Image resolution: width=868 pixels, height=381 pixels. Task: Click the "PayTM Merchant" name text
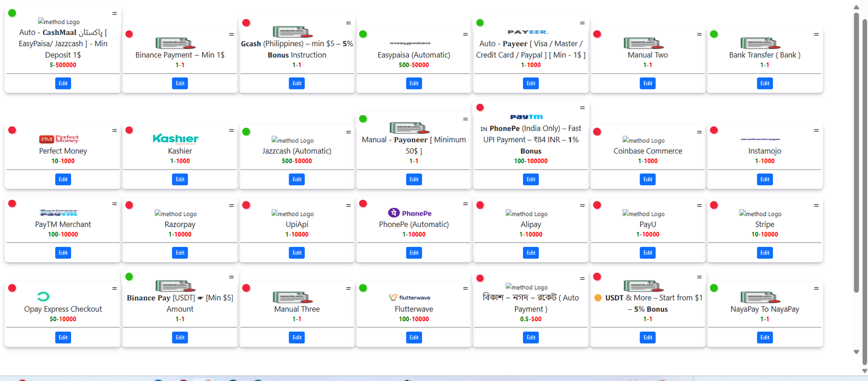(x=63, y=224)
